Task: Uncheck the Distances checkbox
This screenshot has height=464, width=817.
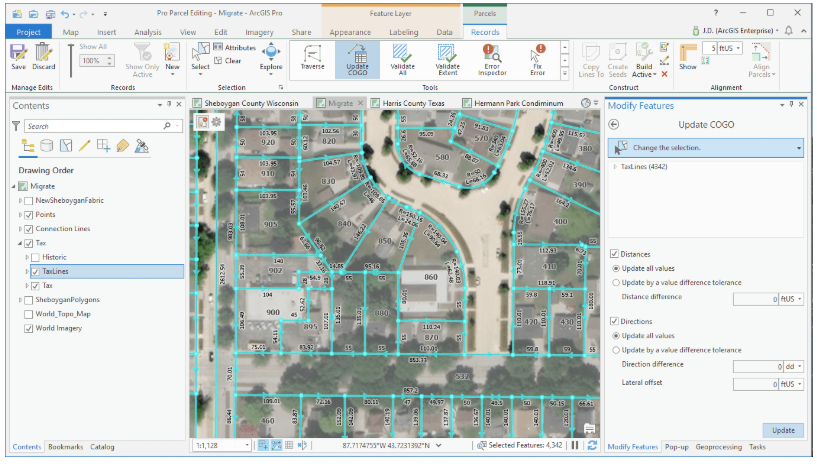Action: click(614, 254)
